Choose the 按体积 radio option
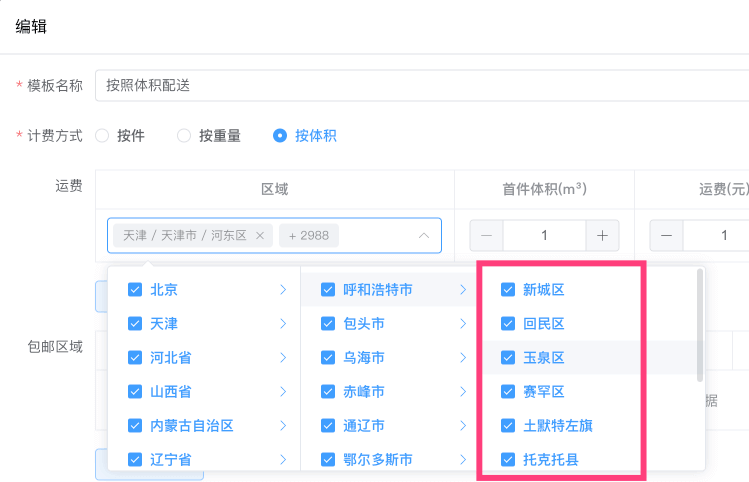Image resolution: width=749 pixels, height=482 pixels. point(280,136)
